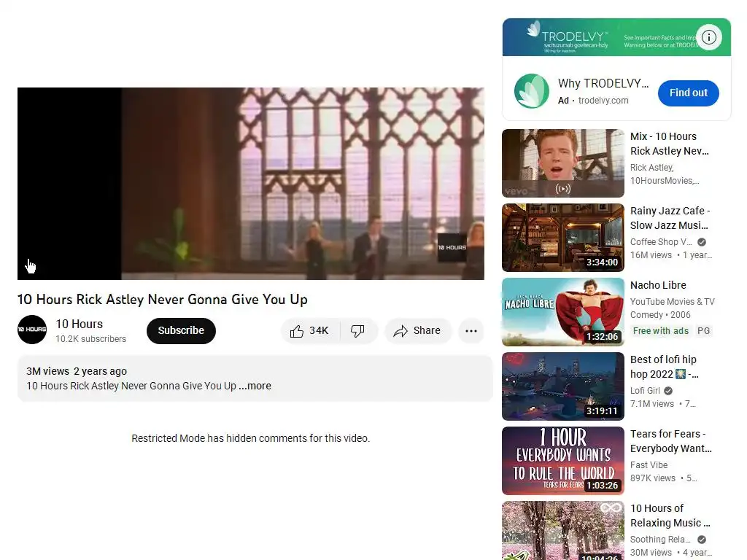Screen dimensions: 747x560
Task: Open Best of lofi hip hop thumbnail
Action: [x=563, y=386]
